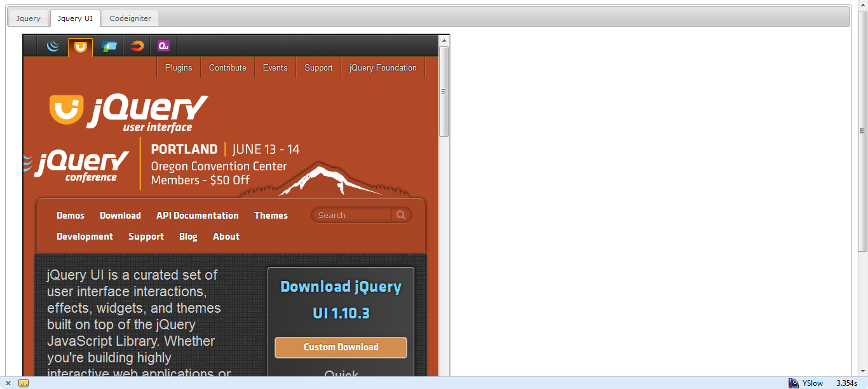Open the Demos menu item

[x=71, y=215]
